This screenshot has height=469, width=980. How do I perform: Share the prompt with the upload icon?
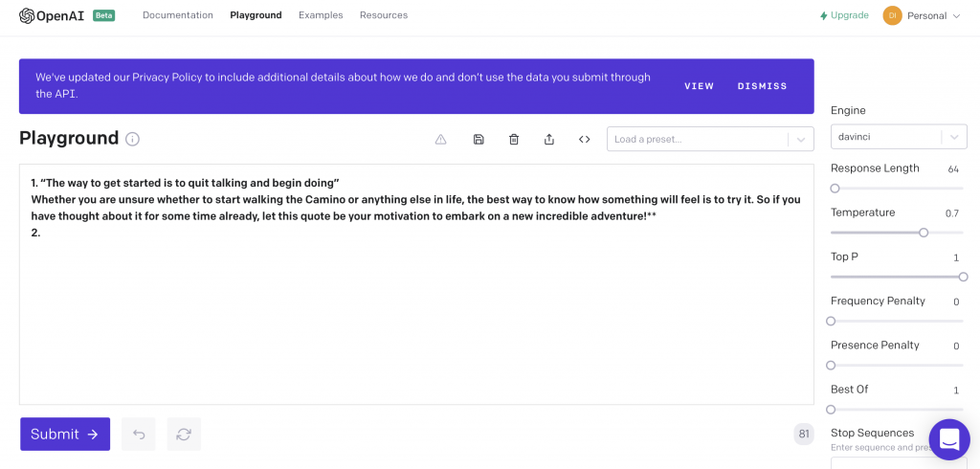click(548, 140)
